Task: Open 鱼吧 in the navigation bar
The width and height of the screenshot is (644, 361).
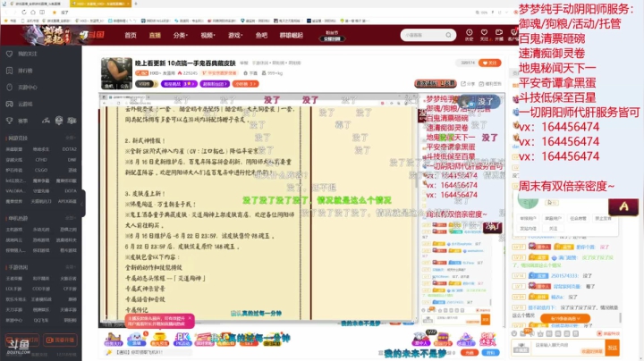Action: pos(261,35)
